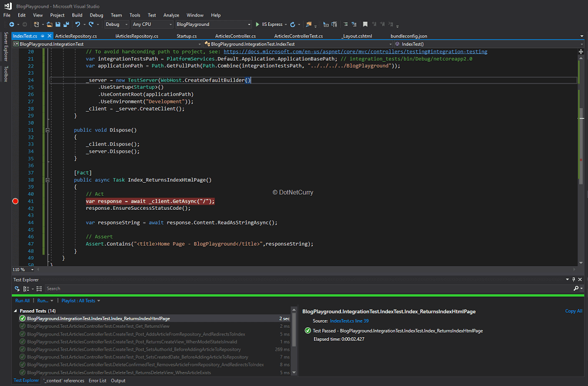Switch to the Startup.cs tab
The image size is (588, 386).
pos(186,36)
